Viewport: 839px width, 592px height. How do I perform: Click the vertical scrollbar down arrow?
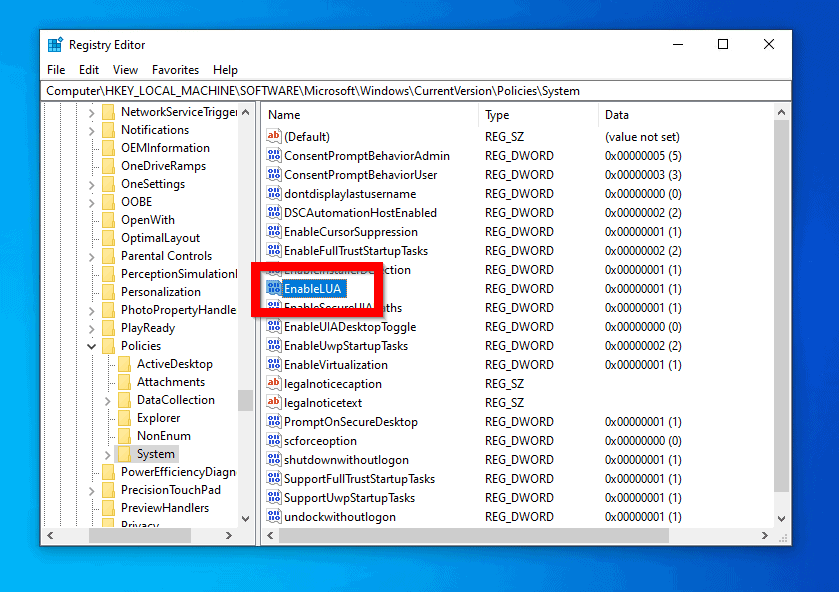point(781,517)
